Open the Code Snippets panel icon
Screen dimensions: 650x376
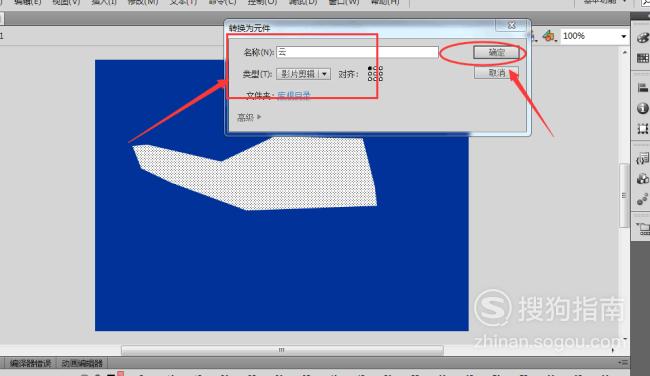coord(643,158)
